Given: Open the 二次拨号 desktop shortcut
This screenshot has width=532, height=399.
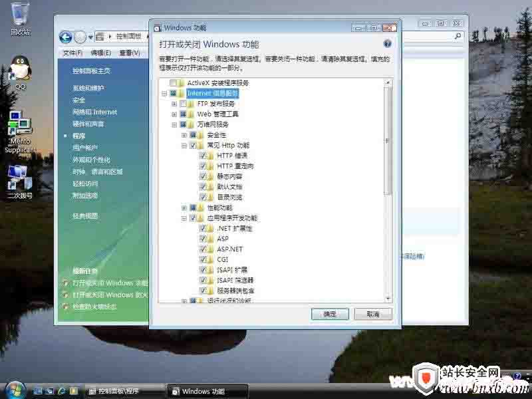Looking at the screenshot, I should 20,178.
